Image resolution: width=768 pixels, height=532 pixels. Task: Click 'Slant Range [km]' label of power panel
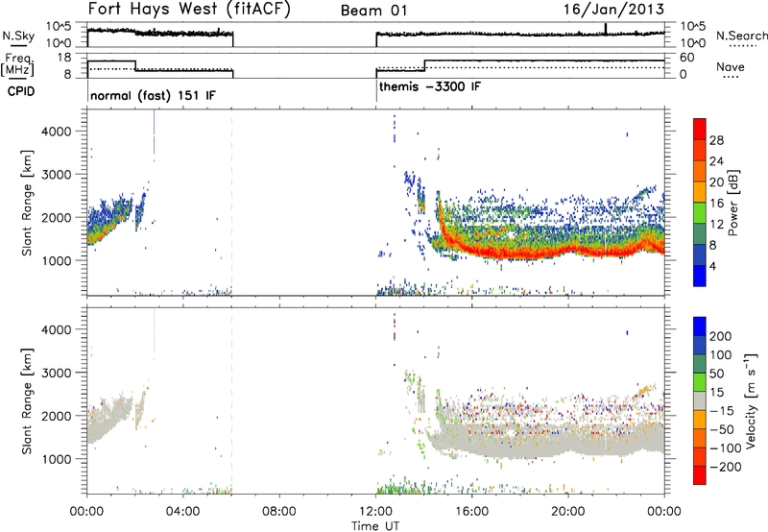coord(27,203)
